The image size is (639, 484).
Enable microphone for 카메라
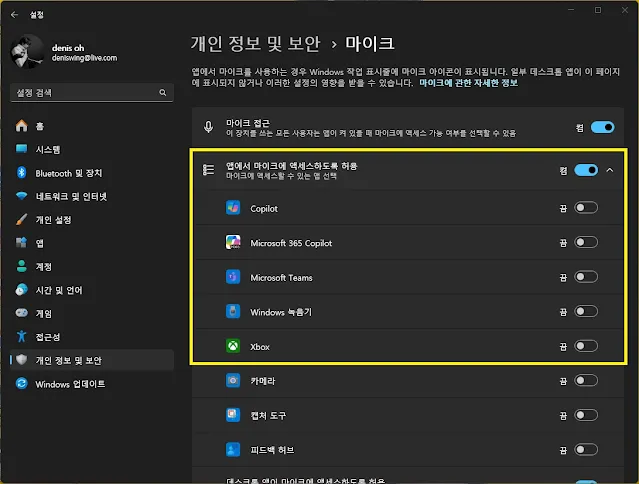586,381
